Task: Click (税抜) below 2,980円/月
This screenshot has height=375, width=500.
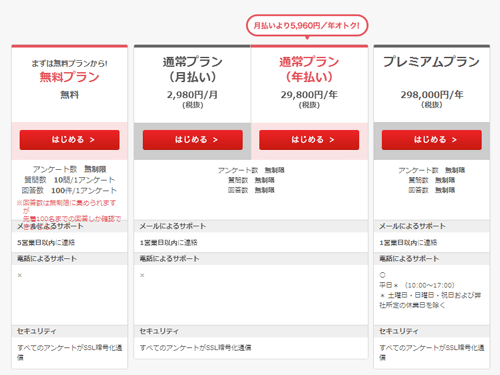Action: click(x=193, y=105)
